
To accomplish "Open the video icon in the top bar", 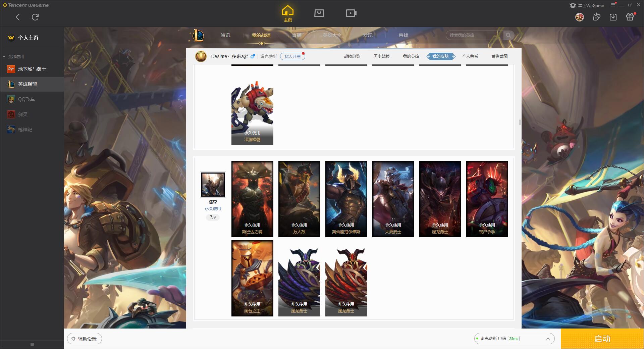I will pyautogui.click(x=351, y=13).
